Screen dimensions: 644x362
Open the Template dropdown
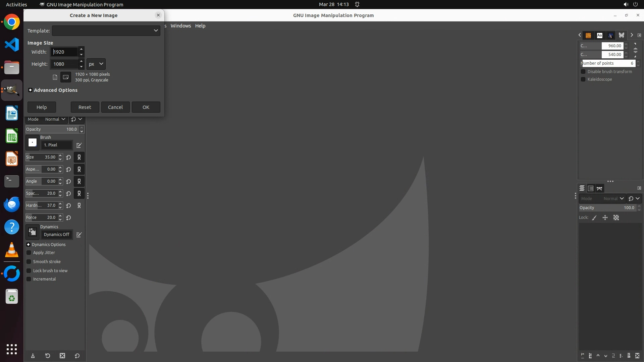tap(106, 31)
